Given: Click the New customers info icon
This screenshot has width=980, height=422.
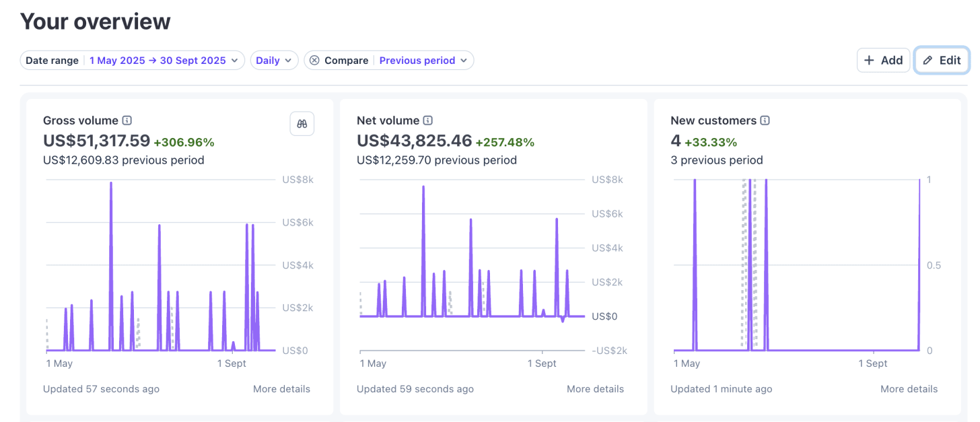Looking at the screenshot, I should 765,120.
